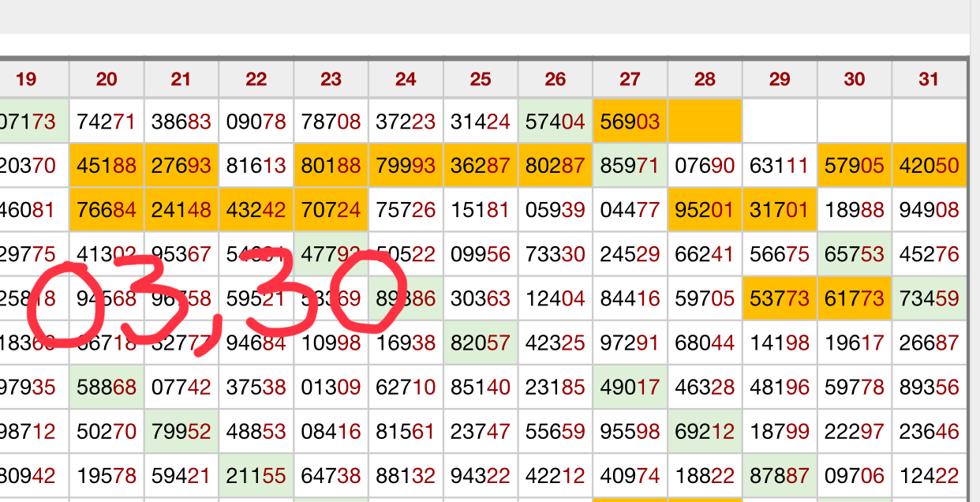Screen dimensions: 980x502
Task: Select column header 24
Action: pos(406,79)
